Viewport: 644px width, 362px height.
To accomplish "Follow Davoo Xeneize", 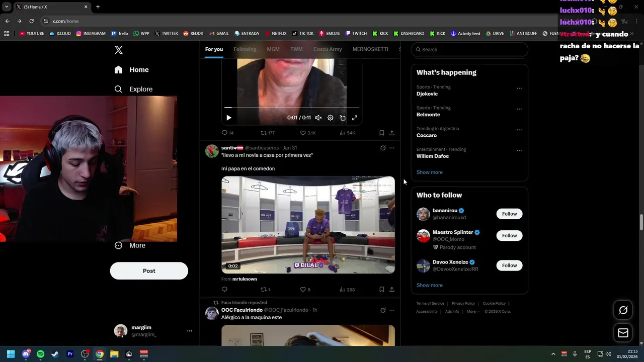I will (509, 265).
